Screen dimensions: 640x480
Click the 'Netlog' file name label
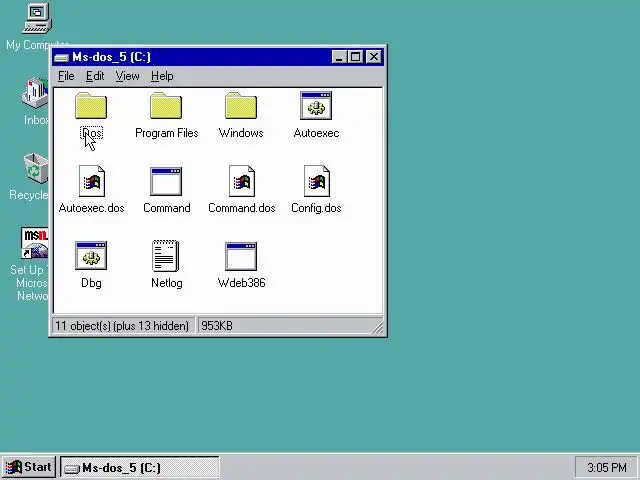pos(167,283)
